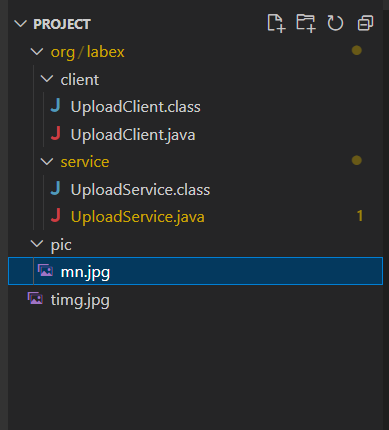Click the modified dot on org/labex row
The image size is (389, 430).
(x=357, y=51)
